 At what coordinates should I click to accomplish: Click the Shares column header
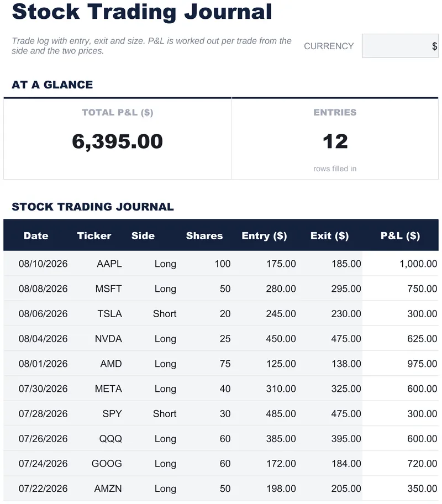pos(204,235)
